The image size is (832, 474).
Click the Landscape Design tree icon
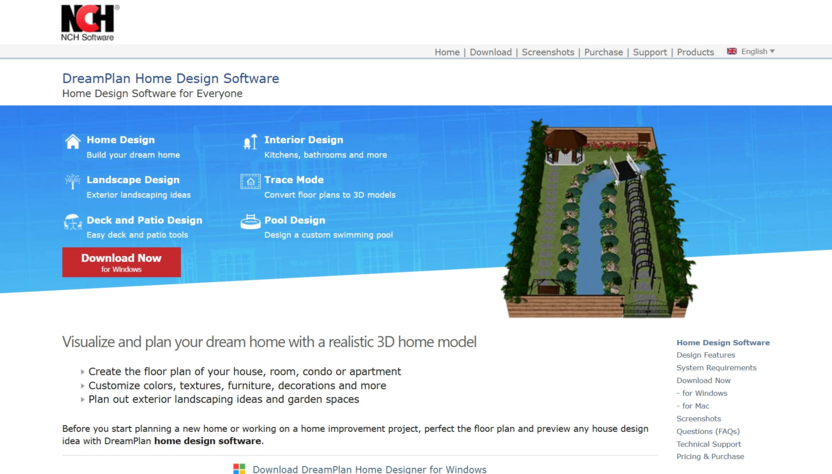point(73,182)
